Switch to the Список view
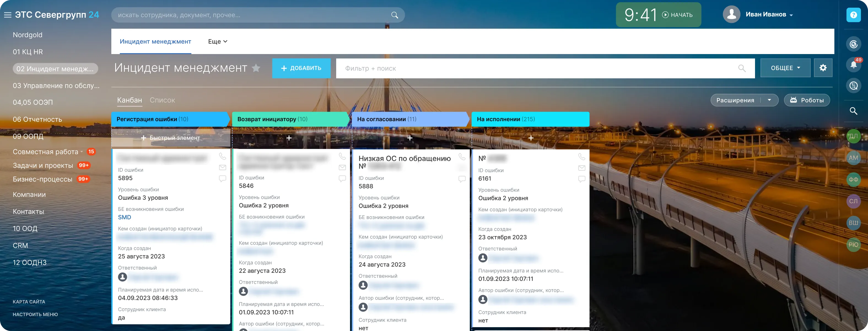868x331 pixels. [x=162, y=100]
